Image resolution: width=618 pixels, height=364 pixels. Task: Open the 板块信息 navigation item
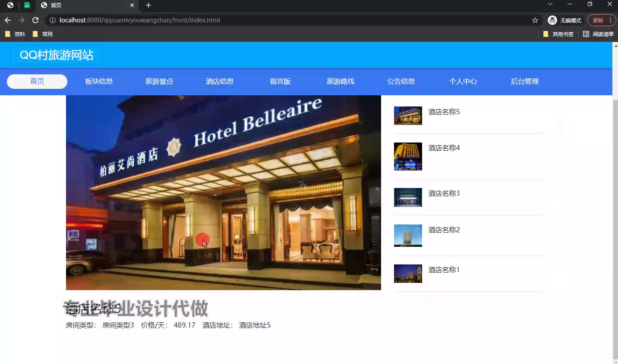pyautogui.click(x=99, y=82)
